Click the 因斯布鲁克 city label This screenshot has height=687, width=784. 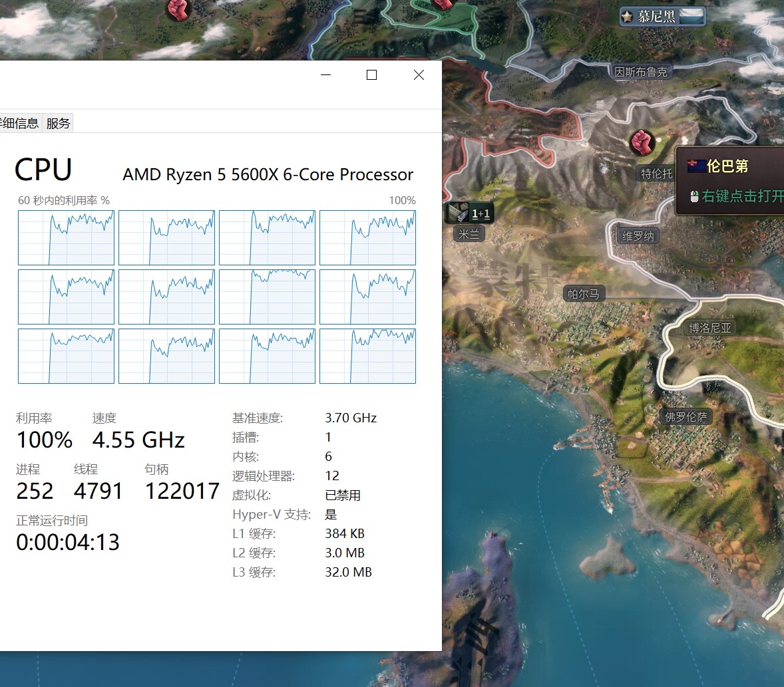(640, 72)
